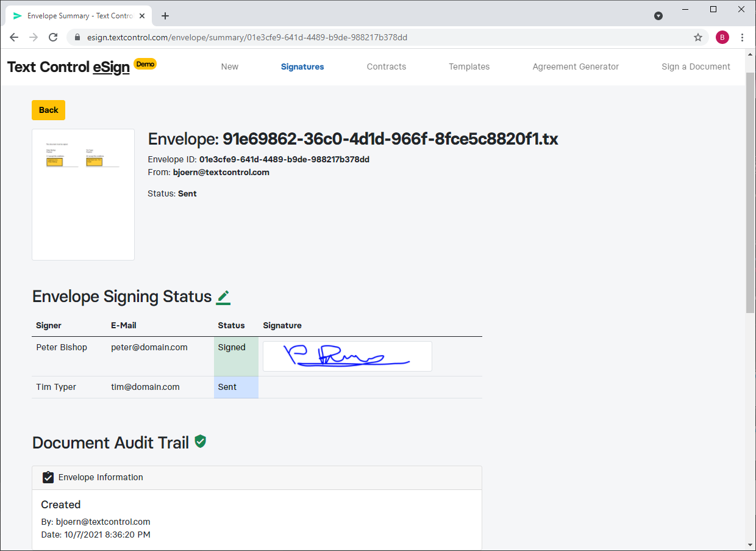Open the Agreement Generator
The image size is (756, 551).
[x=576, y=67]
